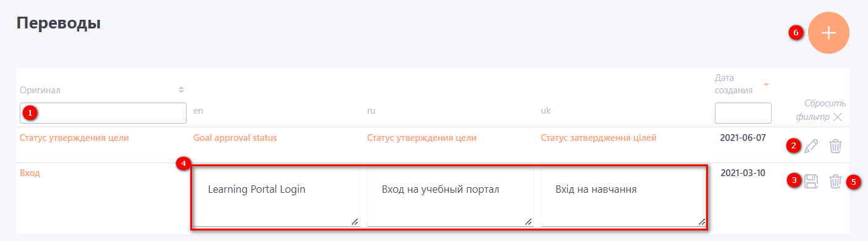Click the 'Goal approval status' cell

[235, 138]
